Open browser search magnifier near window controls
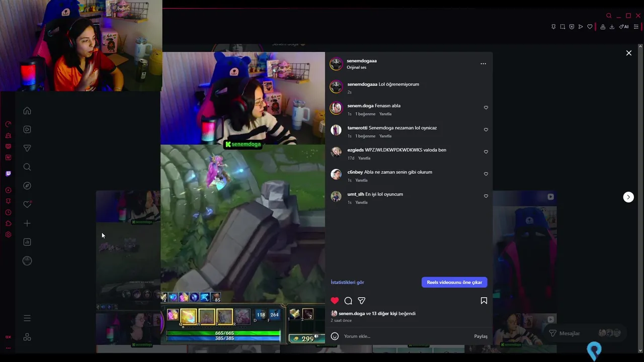Viewport: 644px width, 362px height. pos(609,16)
